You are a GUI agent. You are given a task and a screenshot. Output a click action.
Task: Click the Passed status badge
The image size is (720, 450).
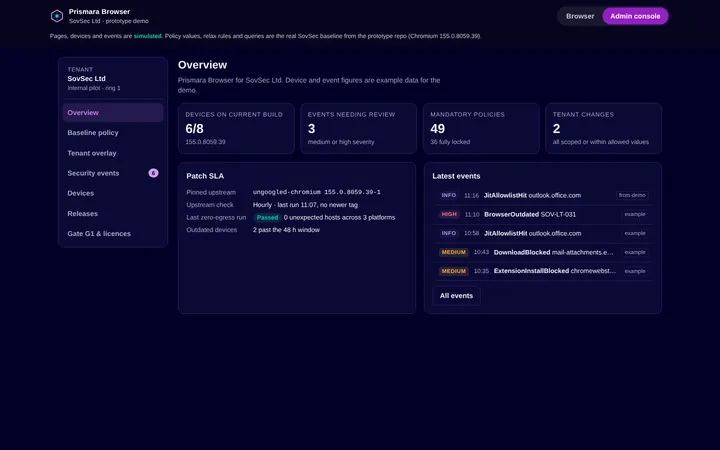coord(267,217)
